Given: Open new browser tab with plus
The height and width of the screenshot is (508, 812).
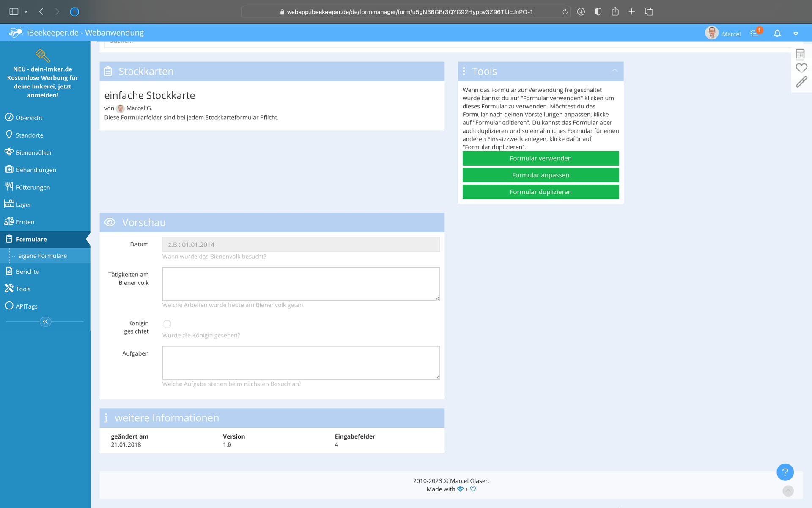Looking at the screenshot, I should (631, 11).
